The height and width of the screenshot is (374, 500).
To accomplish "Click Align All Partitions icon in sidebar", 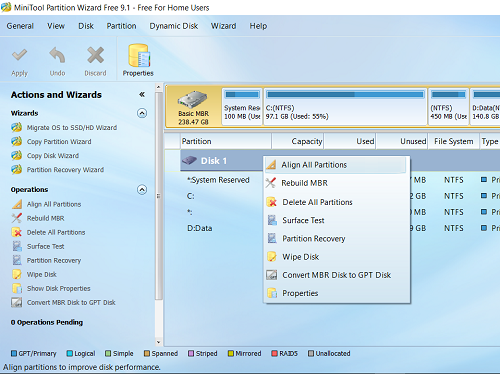I will (x=17, y=204).
